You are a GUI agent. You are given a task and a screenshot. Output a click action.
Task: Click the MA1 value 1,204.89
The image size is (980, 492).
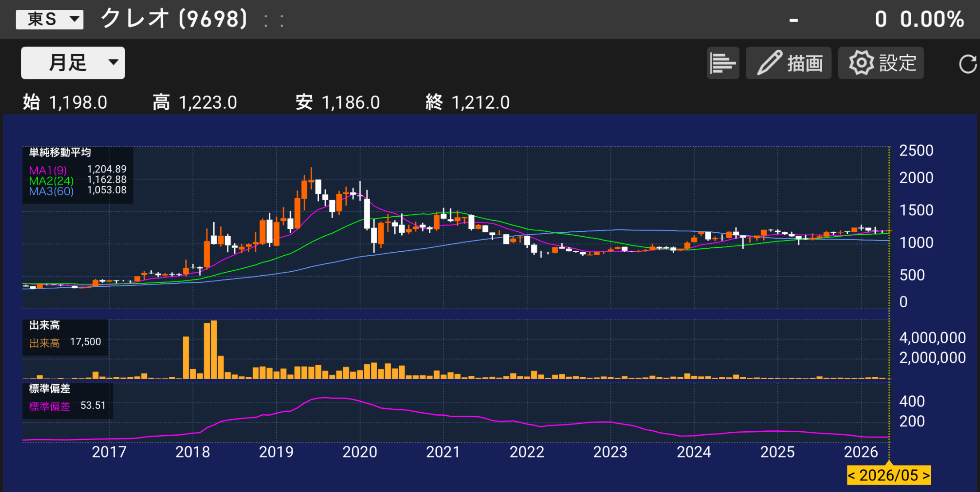click(x=106, y=169)
